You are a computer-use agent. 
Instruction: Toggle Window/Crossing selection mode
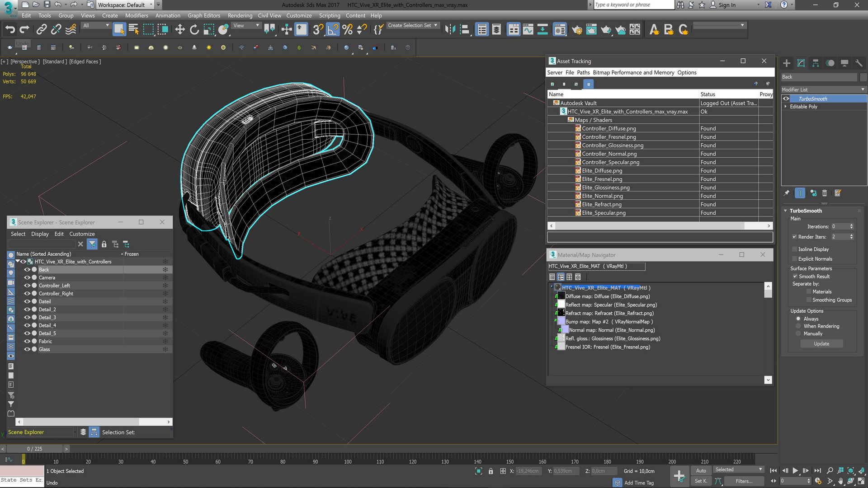[x=163, y=30]
